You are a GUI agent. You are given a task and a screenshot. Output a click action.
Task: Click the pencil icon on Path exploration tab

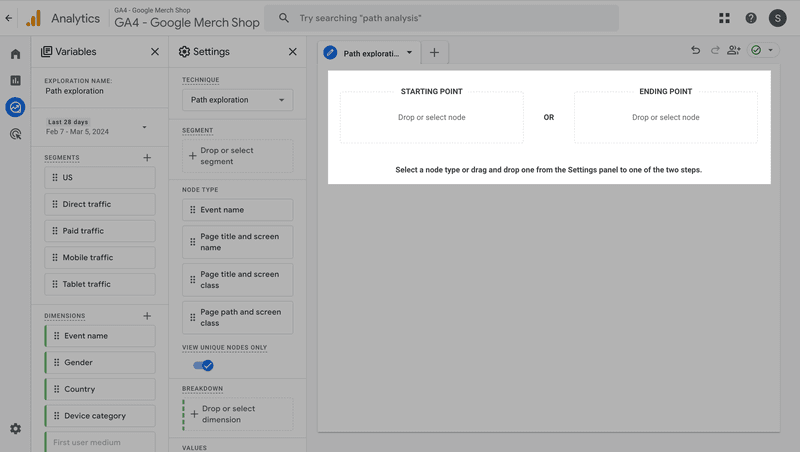(x=330, y=53)
